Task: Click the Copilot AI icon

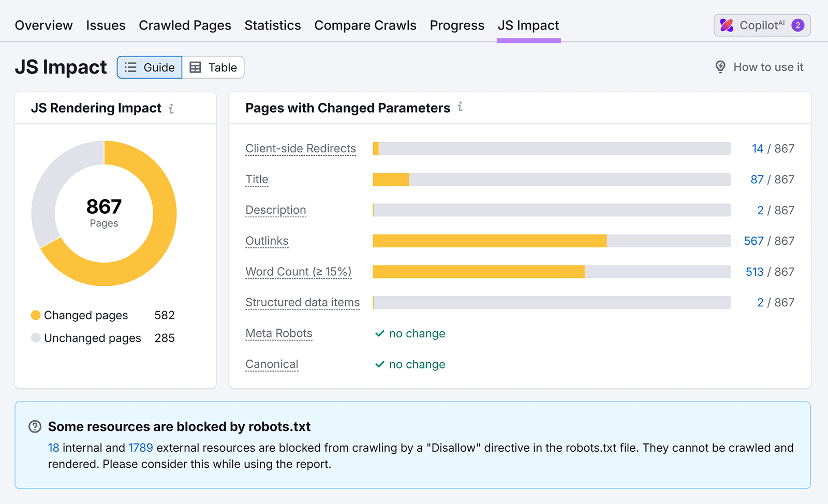Action: coord(726,25)
